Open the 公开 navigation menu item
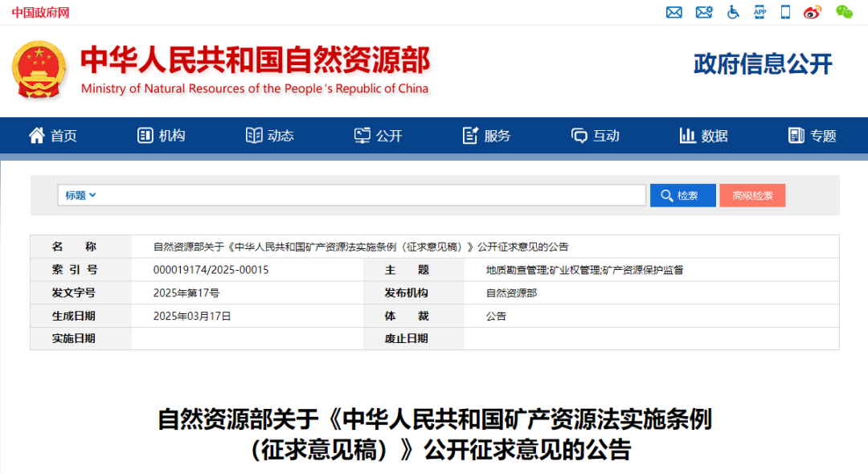Image resolution: width=868 pixels, height=474 pixels. click(x=379, y=136)
